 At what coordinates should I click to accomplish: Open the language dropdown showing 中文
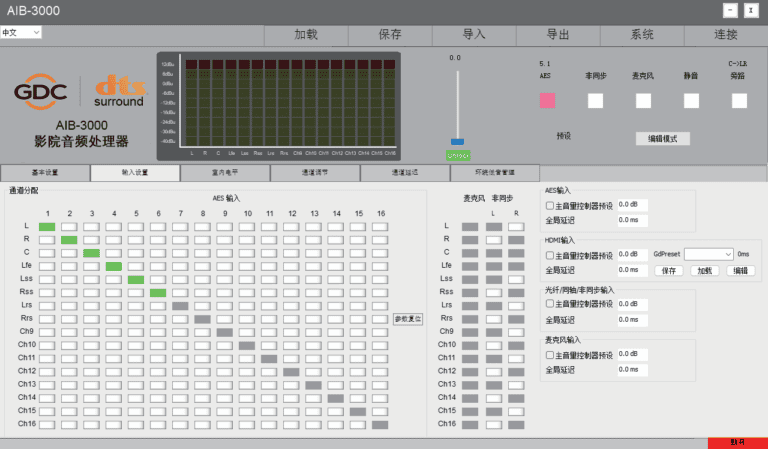tap(21, 32)
